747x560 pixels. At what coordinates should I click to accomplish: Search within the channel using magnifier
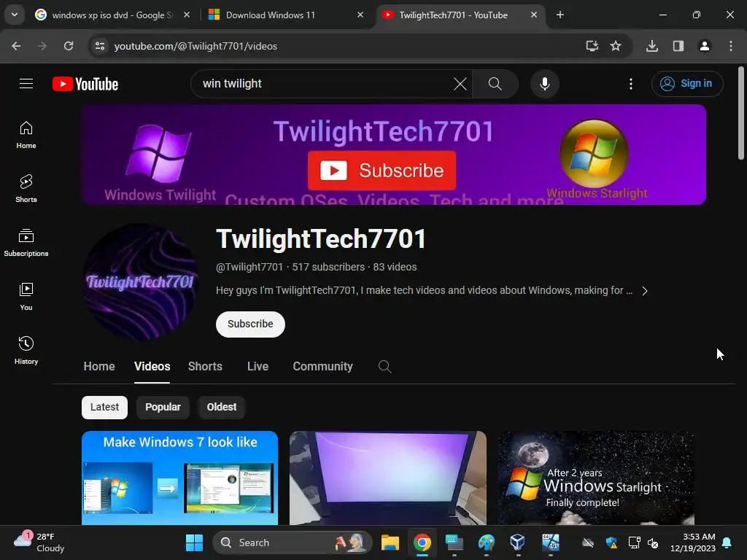pos(385,366)
